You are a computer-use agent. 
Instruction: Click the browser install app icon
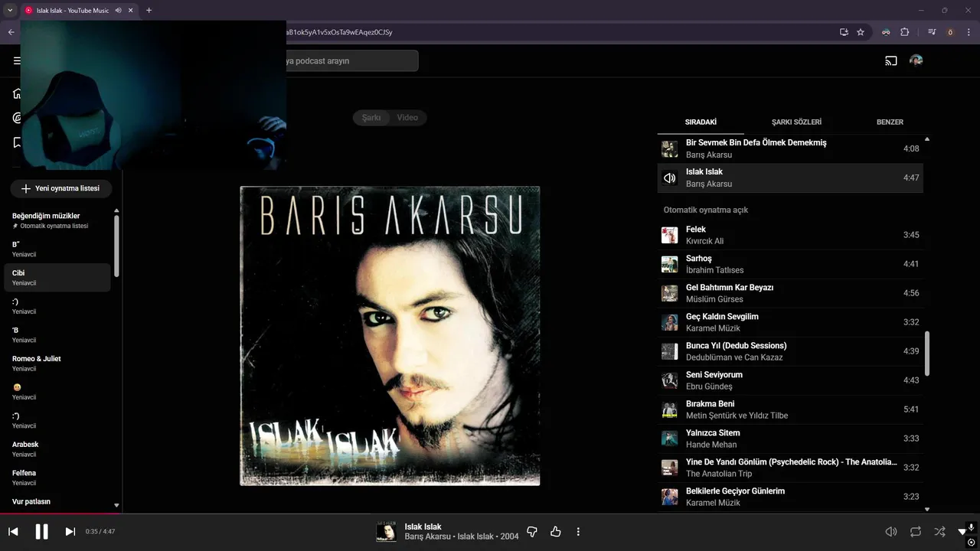point(844,32)
